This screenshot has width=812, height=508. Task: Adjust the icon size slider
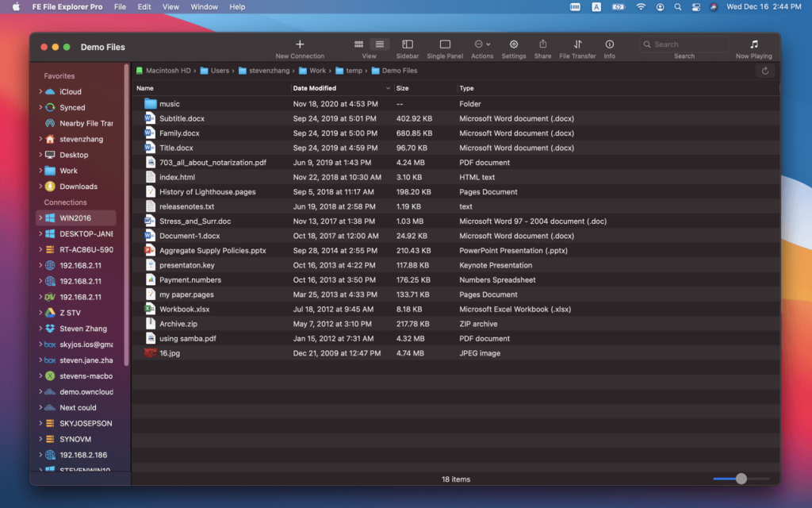coord(742,479)
